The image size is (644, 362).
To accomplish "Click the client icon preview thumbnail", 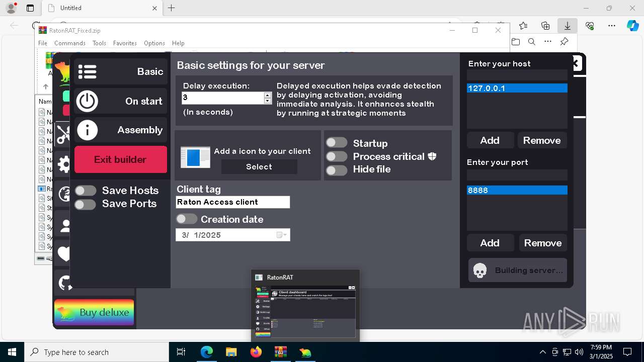I will click(195, 157).
